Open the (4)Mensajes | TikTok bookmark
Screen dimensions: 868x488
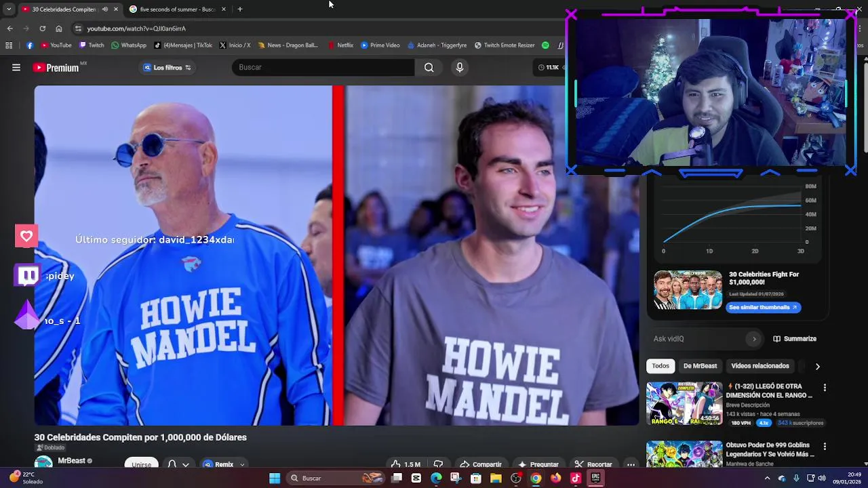pyautogui.click(x=183, y=45)
